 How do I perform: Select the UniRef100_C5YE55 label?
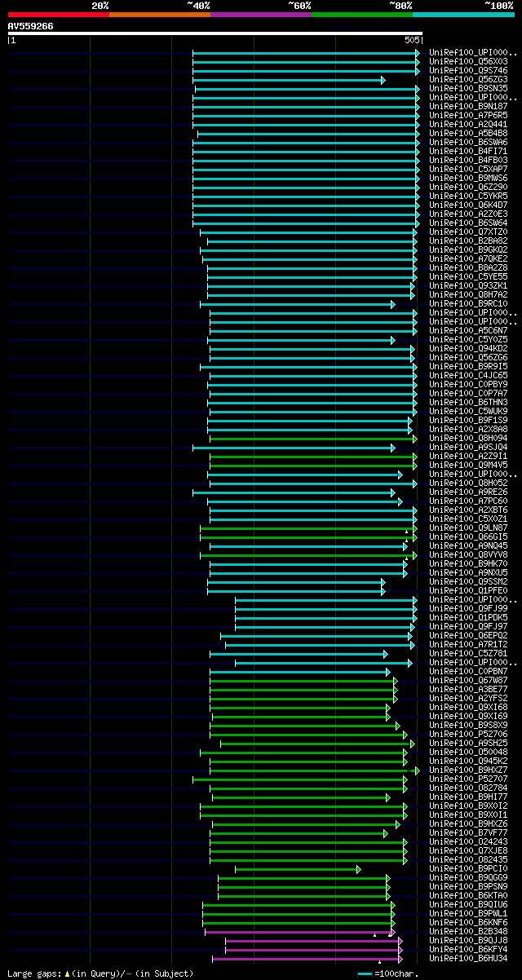[468, 276]
